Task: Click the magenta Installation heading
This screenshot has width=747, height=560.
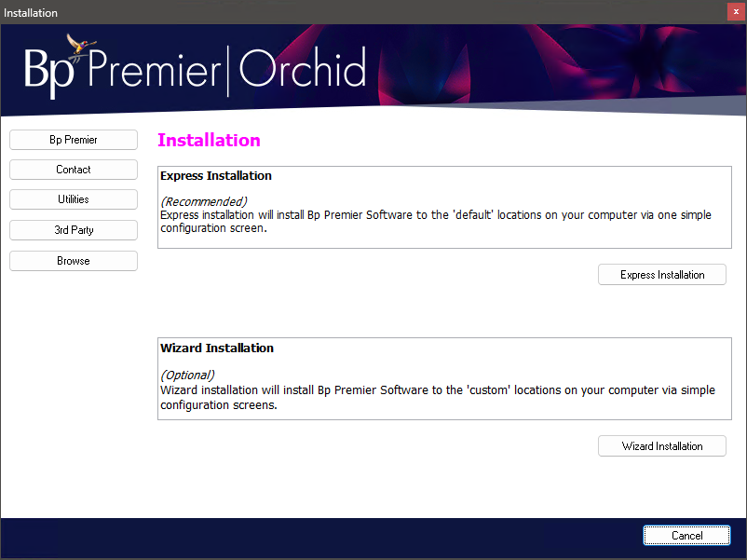Action: pos(209,140)
